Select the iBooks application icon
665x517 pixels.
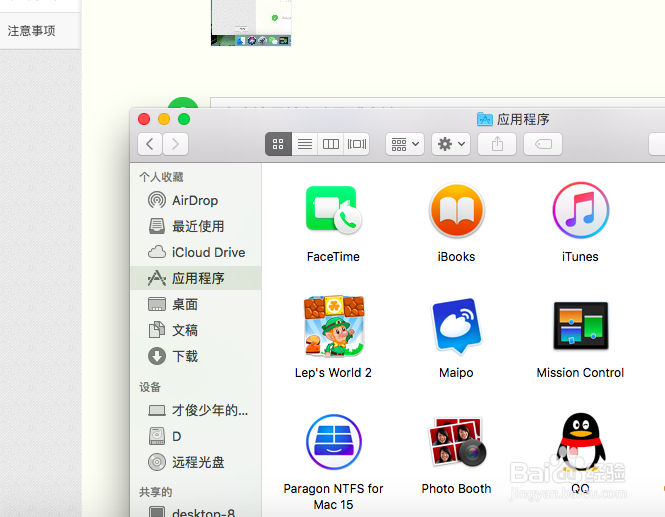click(x=457, y=210)
